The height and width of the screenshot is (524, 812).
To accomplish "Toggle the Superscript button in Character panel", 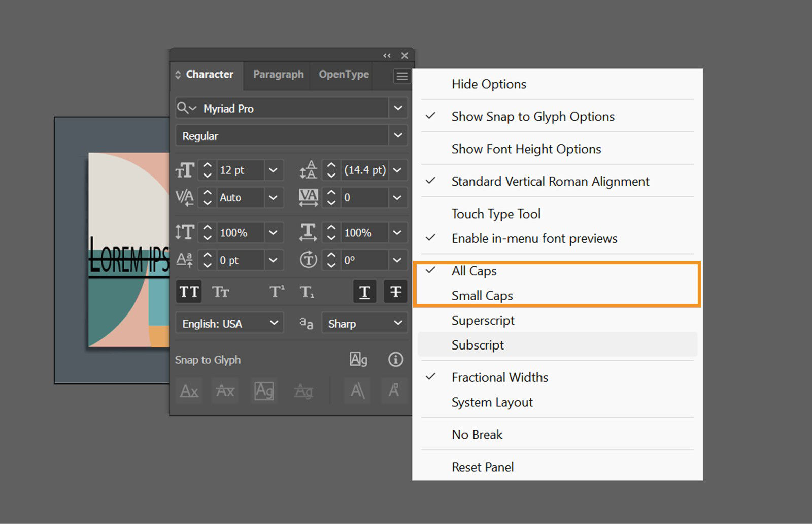I will tap(277, 292).
